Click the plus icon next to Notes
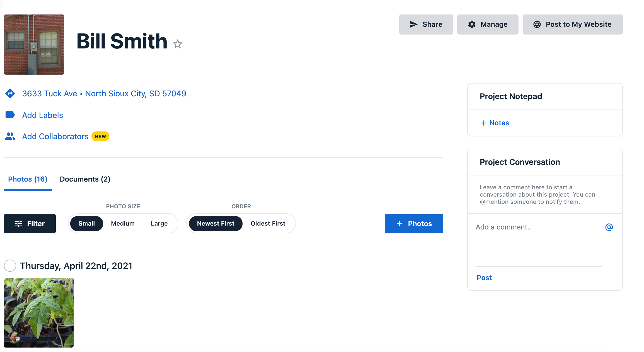Viewport: 644px width, 352px height. coord(483,123)
